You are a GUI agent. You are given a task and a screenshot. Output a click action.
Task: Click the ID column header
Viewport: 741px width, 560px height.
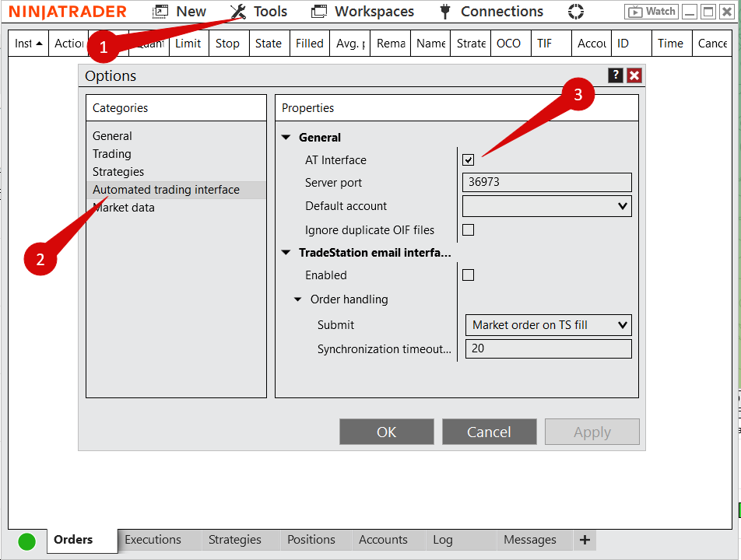click(631, 44)
